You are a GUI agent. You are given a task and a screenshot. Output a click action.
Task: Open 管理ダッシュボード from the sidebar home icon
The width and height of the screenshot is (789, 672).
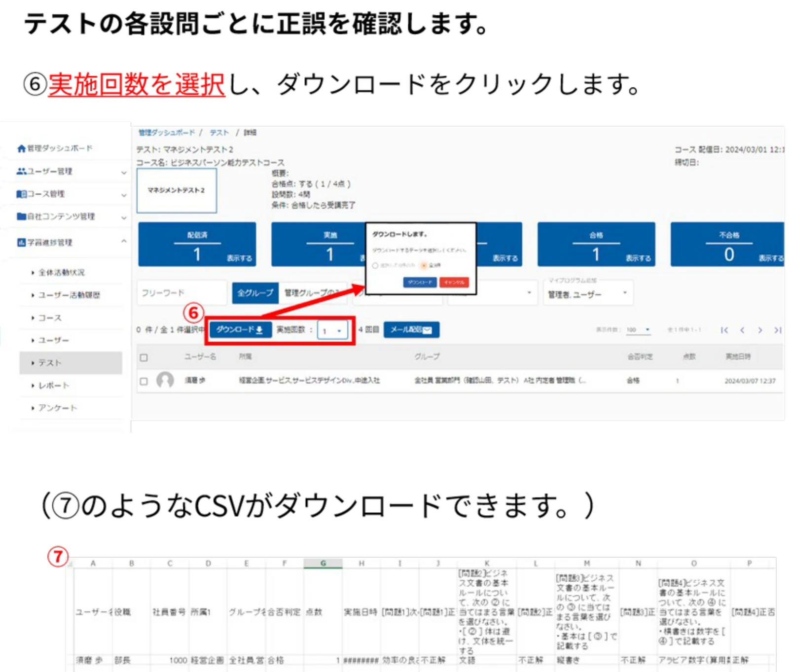pos(21,148)
